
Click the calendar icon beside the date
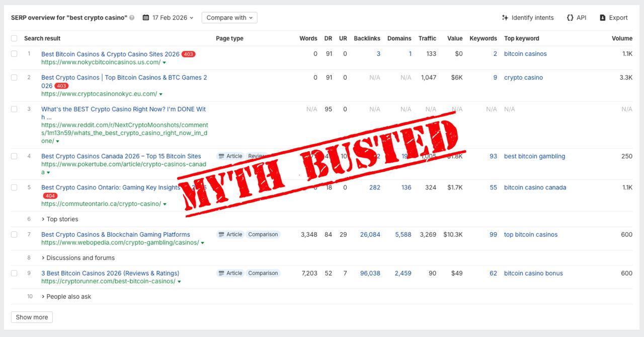145,17
